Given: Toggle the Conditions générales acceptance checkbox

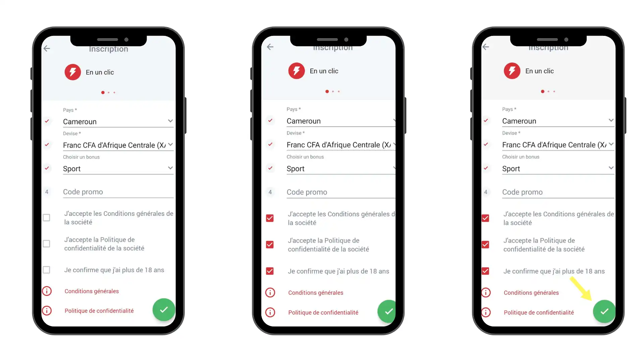Looking at the screenshot, I should pos(46,217).
